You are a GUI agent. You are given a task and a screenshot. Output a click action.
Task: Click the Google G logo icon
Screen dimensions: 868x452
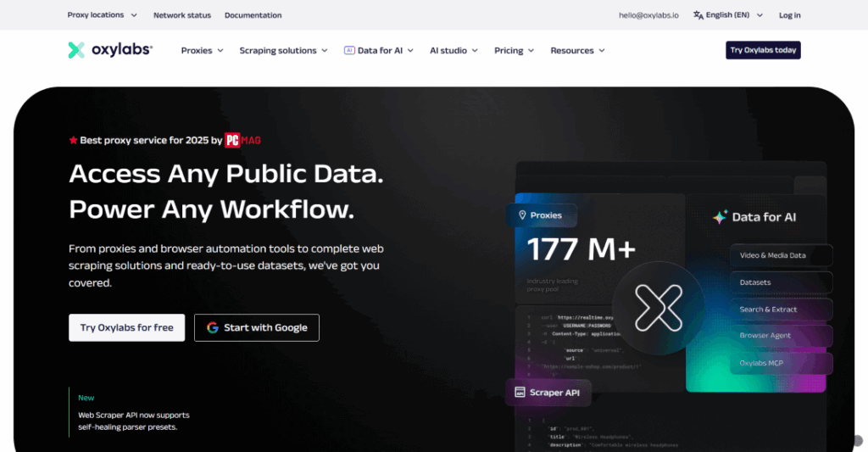(x=213, y=328)
